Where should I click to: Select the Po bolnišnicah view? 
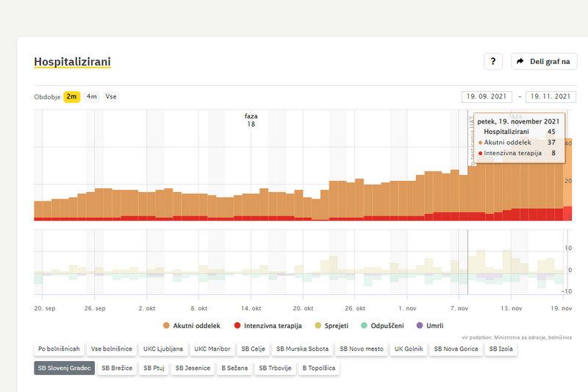click(59, 349)
